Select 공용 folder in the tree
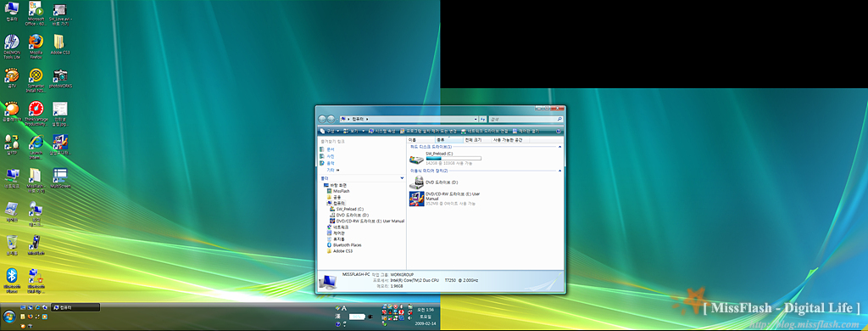The image size is (868, 331). tap(334, 197)
